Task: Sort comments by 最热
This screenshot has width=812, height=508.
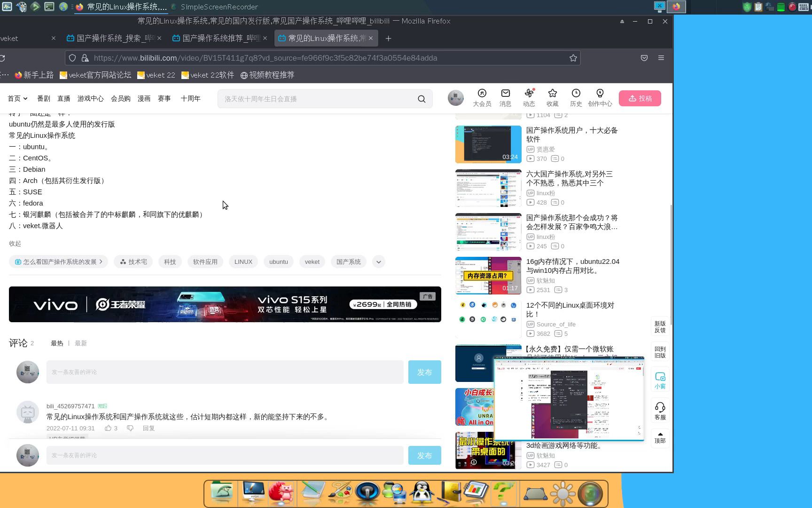Action: tap(57, 343)
